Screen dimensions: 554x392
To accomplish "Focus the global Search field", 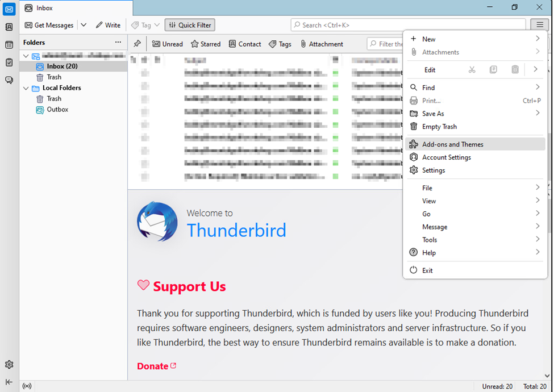I will [408, 25].
